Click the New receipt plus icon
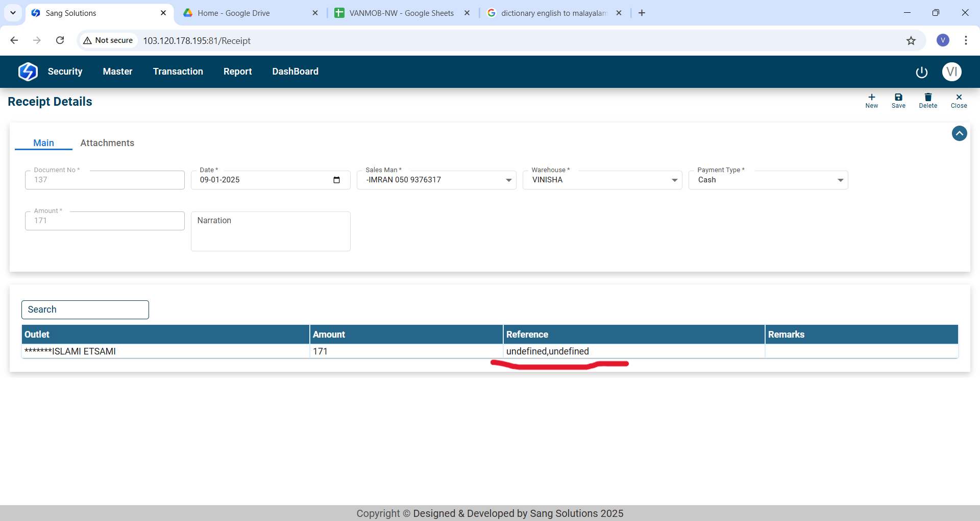980x521 pixels. click(x=871, y=97)
